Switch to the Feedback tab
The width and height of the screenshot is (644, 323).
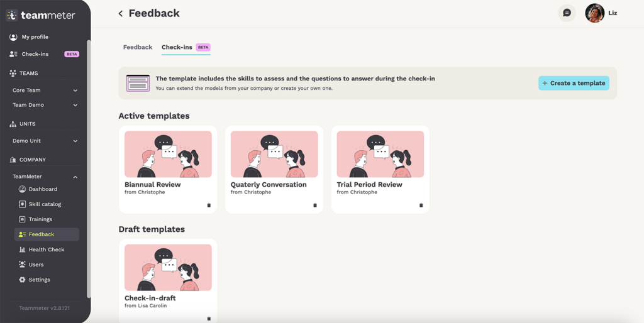(x=138, y=47)
